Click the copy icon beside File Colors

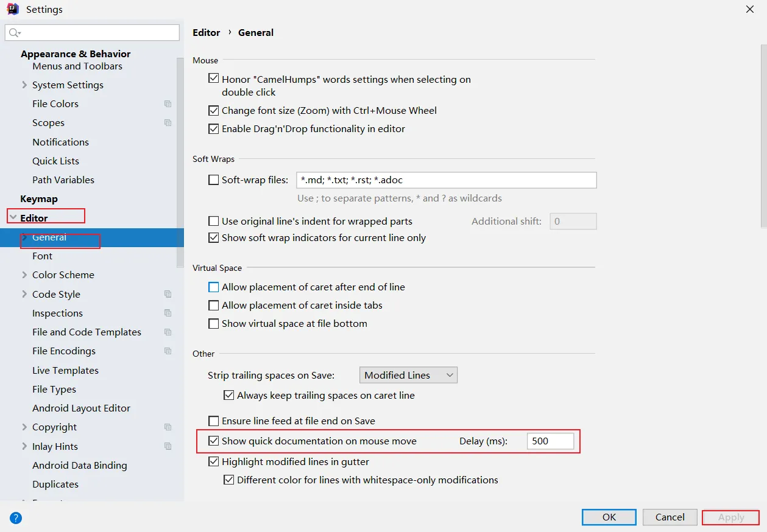tap(168, 104)
